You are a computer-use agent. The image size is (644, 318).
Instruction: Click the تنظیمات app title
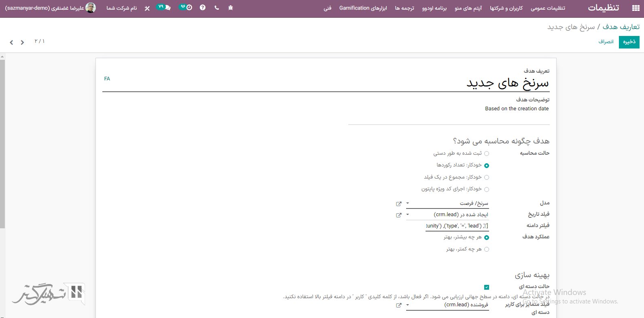[603, 8]
